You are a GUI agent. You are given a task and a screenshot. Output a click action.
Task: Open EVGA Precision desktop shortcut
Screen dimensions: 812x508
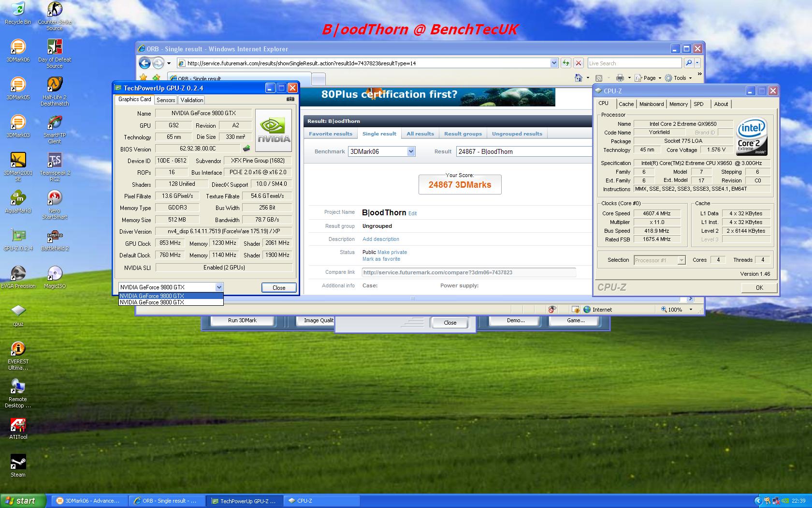(18, 277)
